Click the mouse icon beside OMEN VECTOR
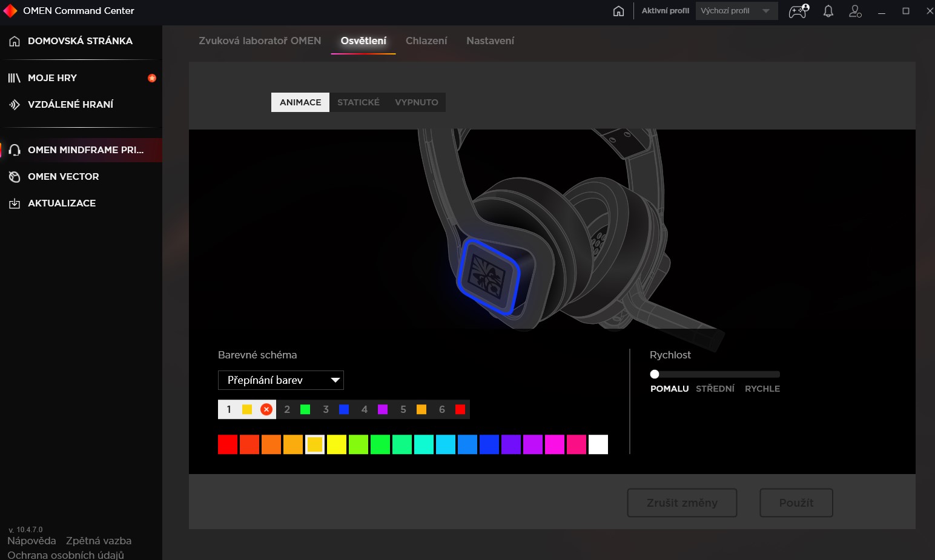935x560 pixels. point(15,177)
